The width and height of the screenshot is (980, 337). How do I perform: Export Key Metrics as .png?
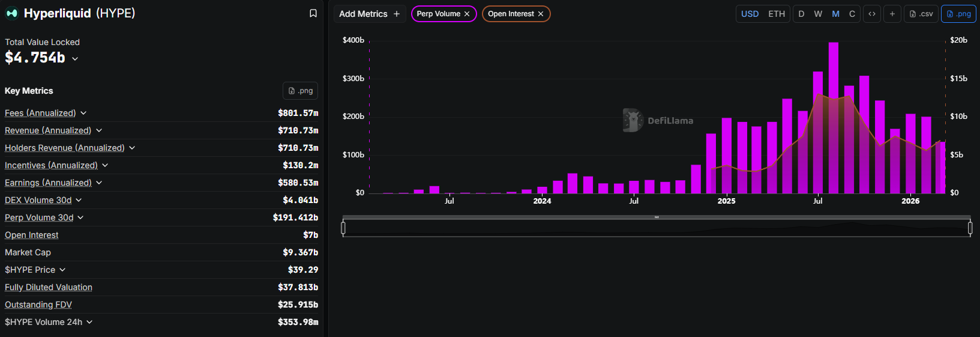[x=300, y=91]
